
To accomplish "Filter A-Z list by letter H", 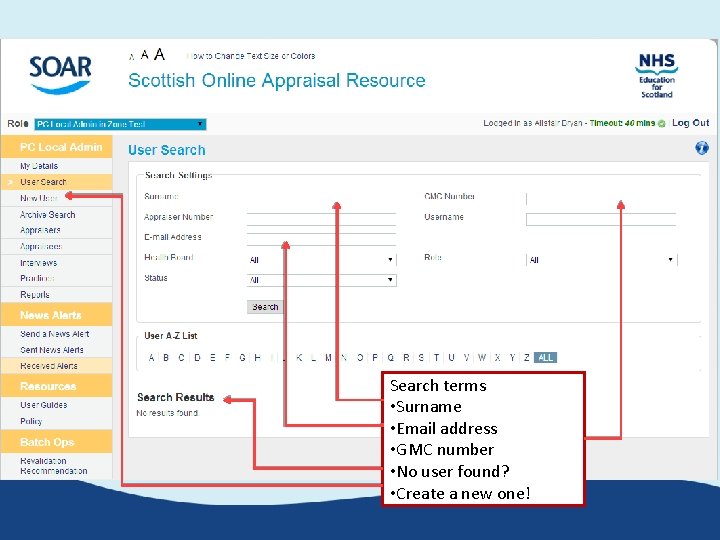I will [x=258, y=358].
